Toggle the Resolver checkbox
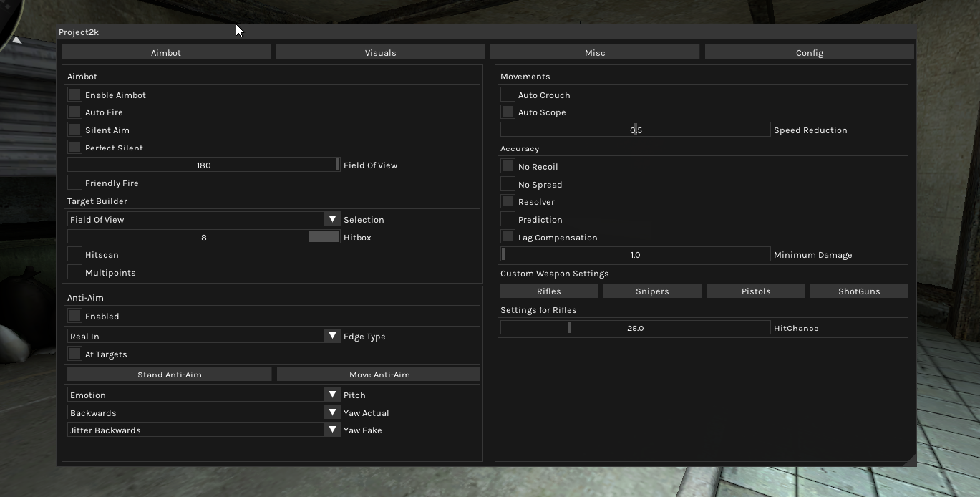This screenshot has height=497, width=980. (508, 201)
